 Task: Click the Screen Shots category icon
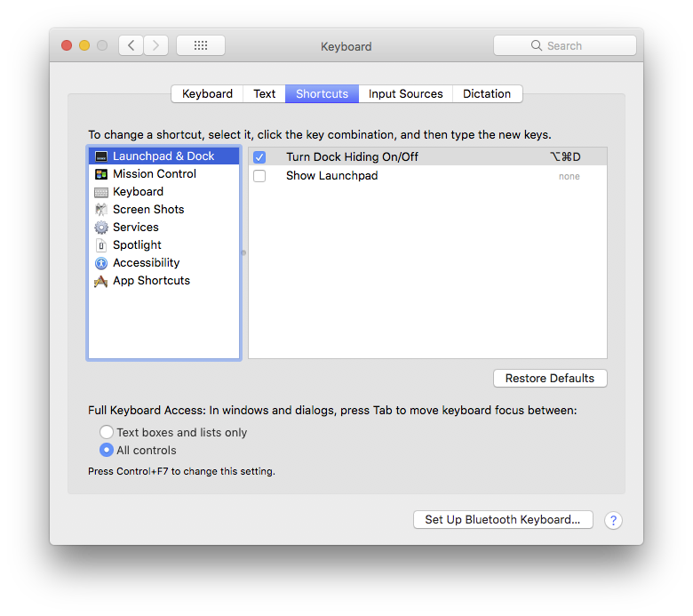101,210
